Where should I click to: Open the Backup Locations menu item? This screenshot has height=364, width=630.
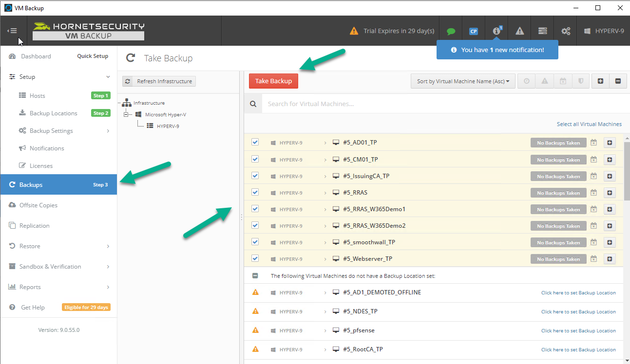pyautogui.click(x=53, y=113)
